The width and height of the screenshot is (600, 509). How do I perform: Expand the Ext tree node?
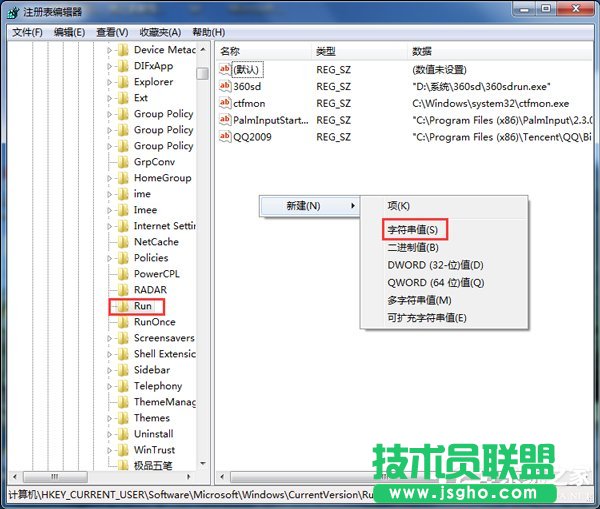coord(109,98)
